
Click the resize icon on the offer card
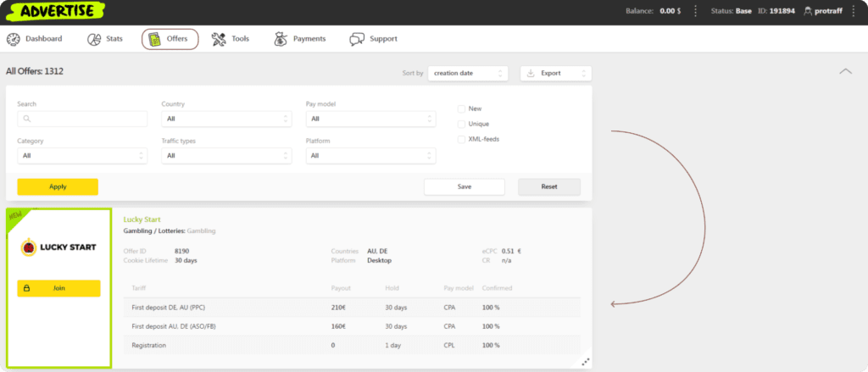[x=585, y=362]
